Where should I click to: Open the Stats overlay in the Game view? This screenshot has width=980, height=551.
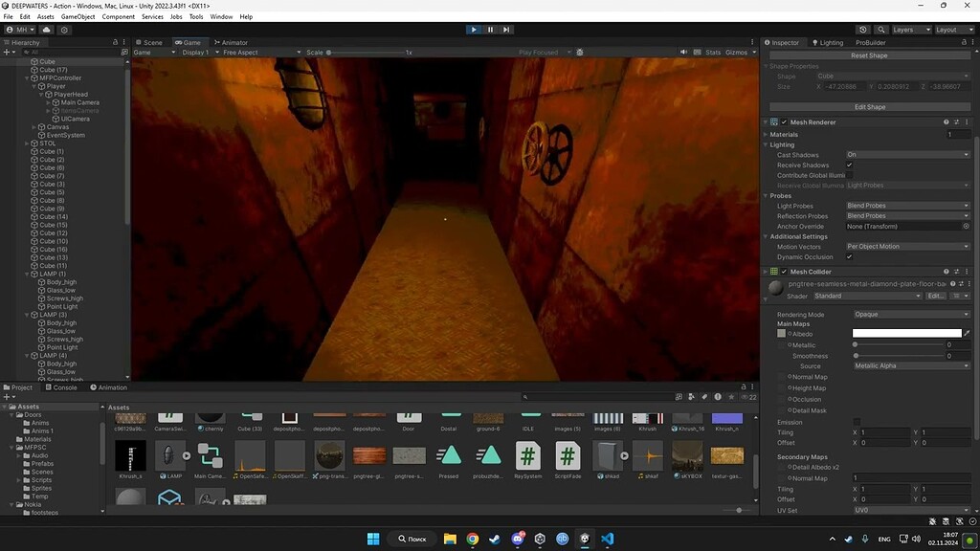715,52
